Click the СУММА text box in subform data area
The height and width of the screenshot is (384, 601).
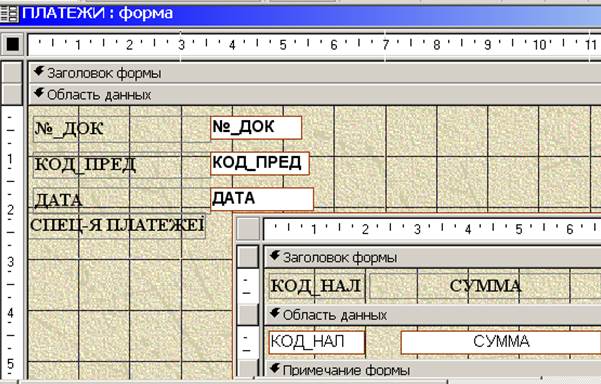click(501, 342)
